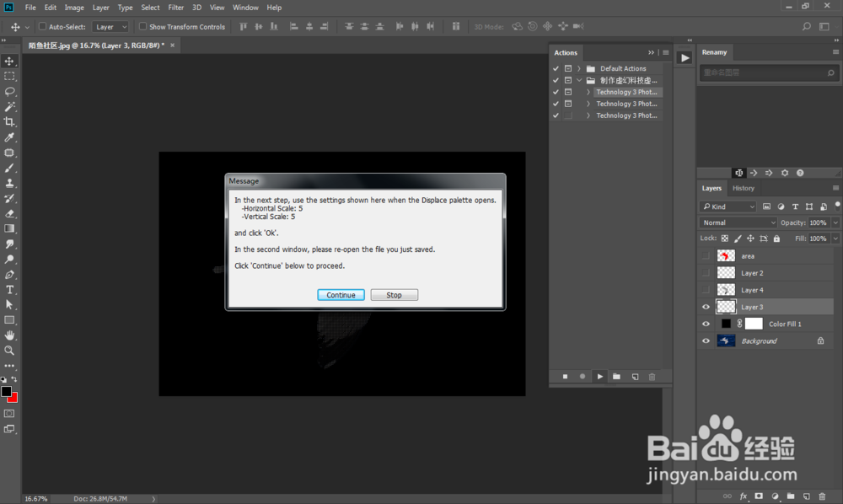The width and height of the screenshot is (843, 504).
Task: Select the Eraser tool
Action: point(9,214)
